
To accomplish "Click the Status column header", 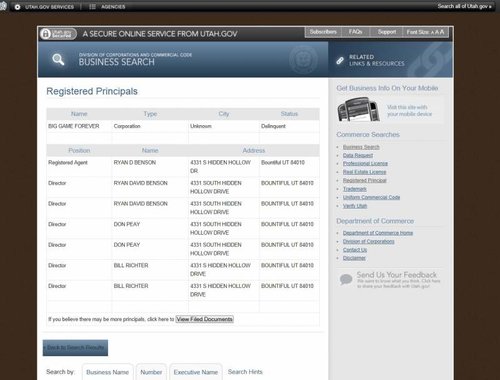I will [289, 114].
